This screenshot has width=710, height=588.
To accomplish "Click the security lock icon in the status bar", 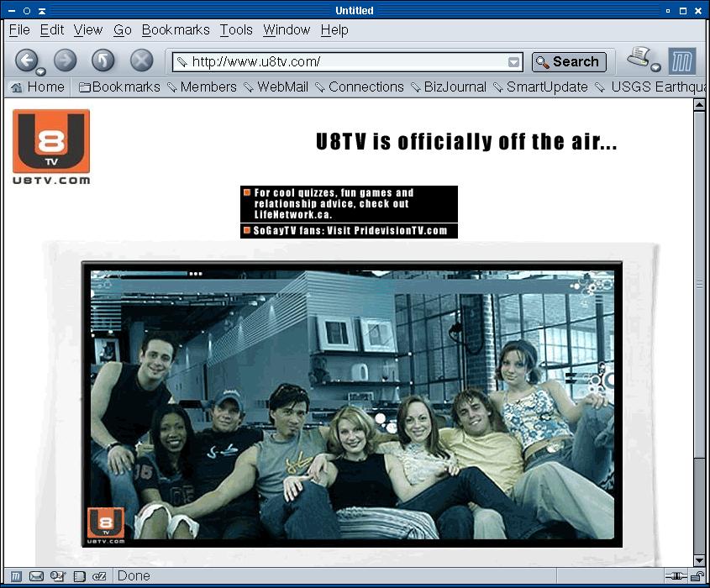I will [x=697, y=576].
